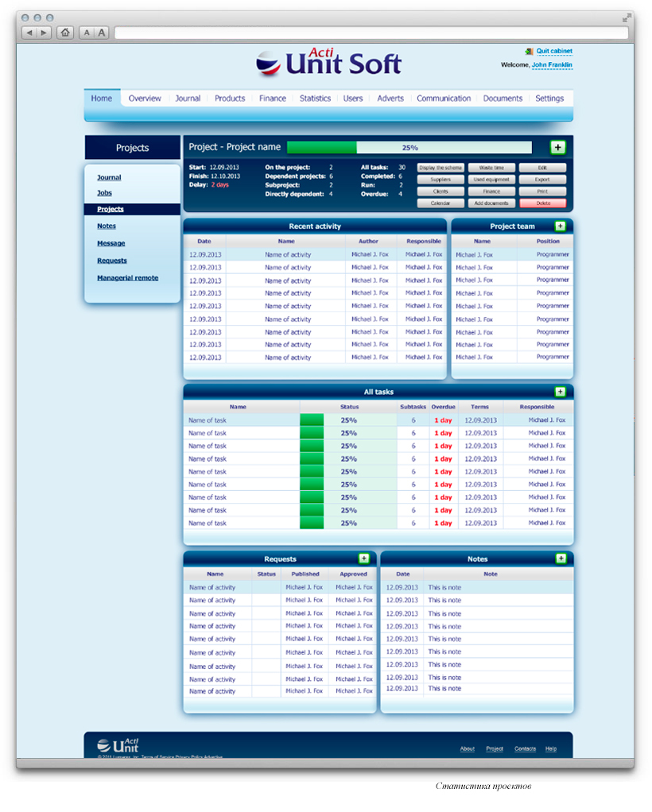This screenshot has width=652, height=812.
Task: Open the browser home page icon
Action: pos(64,33)
